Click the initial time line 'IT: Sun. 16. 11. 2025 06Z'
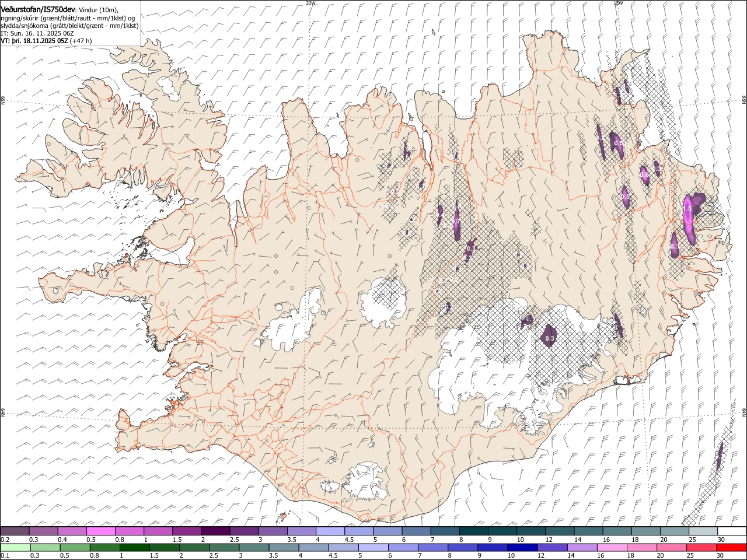The height and width of the screenshot is (560, 747). [x=37, y=33]
